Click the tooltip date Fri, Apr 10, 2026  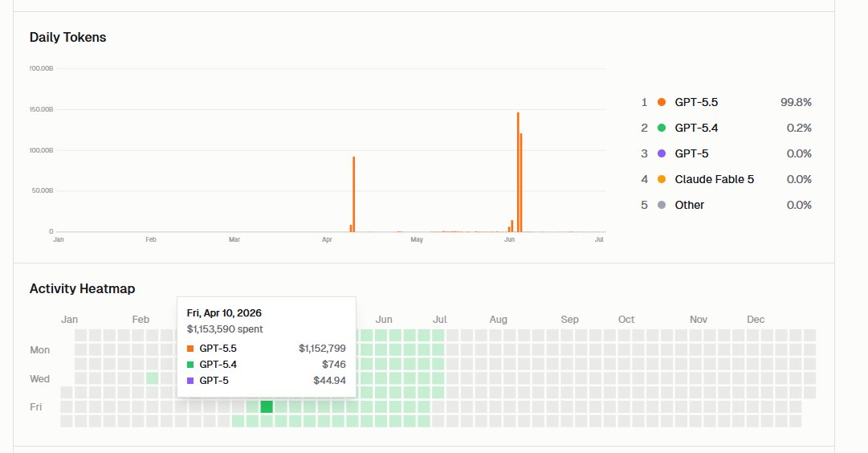point(224,313)
